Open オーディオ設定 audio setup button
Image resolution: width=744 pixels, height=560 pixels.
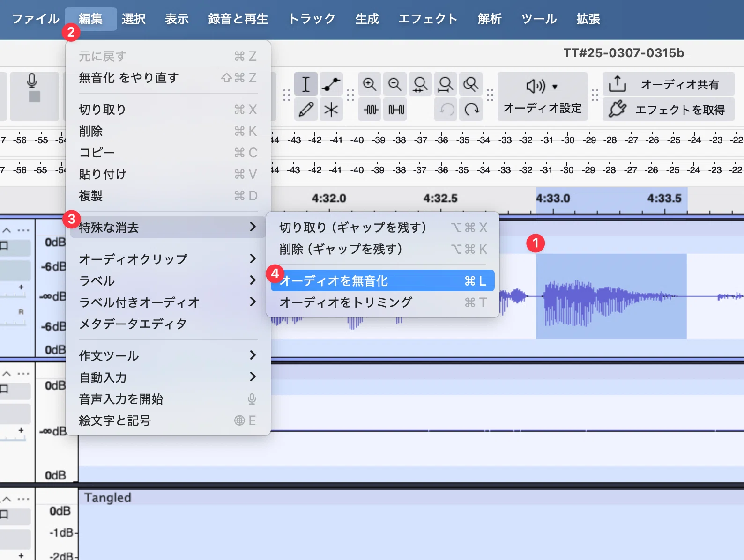coord(542,96)
